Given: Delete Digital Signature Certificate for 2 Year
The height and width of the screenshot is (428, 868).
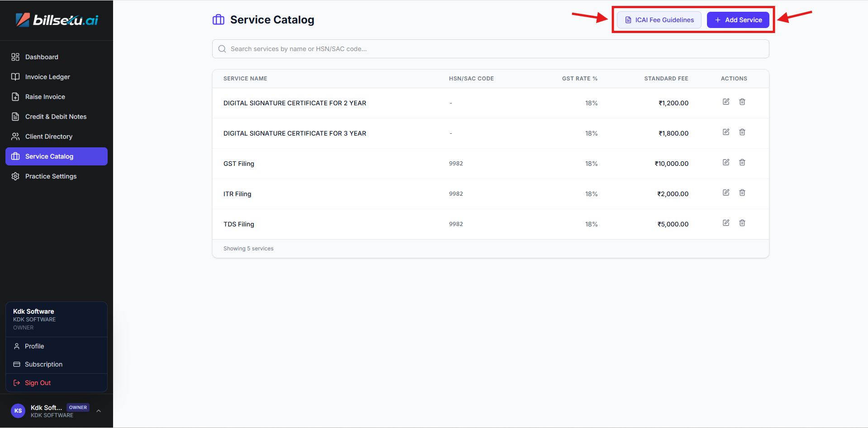Looking at the screenshot, I should pyautogui.click(x=742, y=102).
